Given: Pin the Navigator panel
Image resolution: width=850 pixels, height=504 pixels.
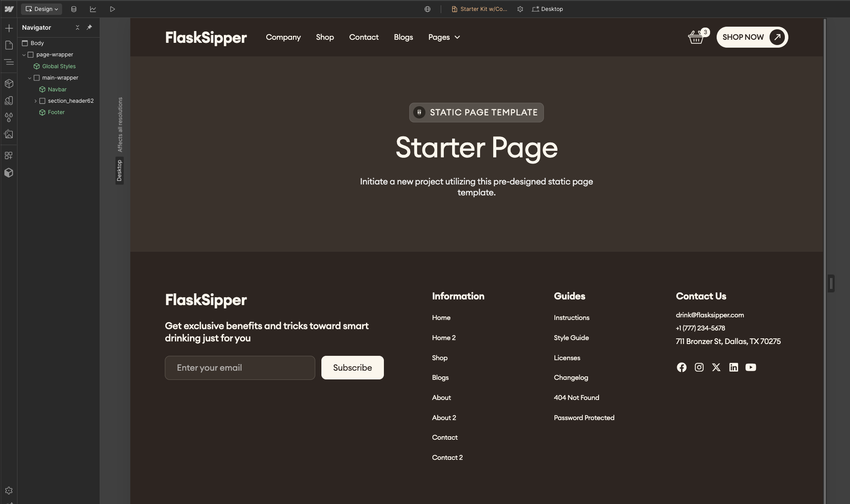Looking at the screenshot, I should point(89,28).
